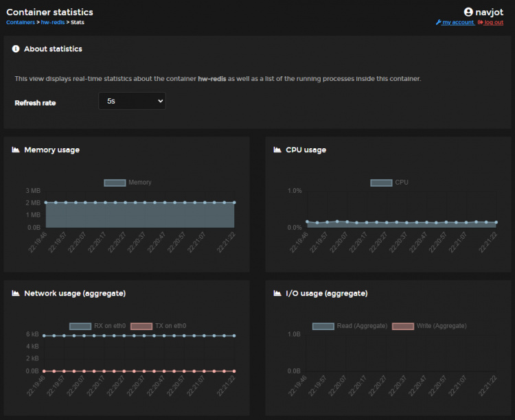Toggle the Memory legend series in chart
The width and height of the screenshot is (515, 420).
pos(128,183)
